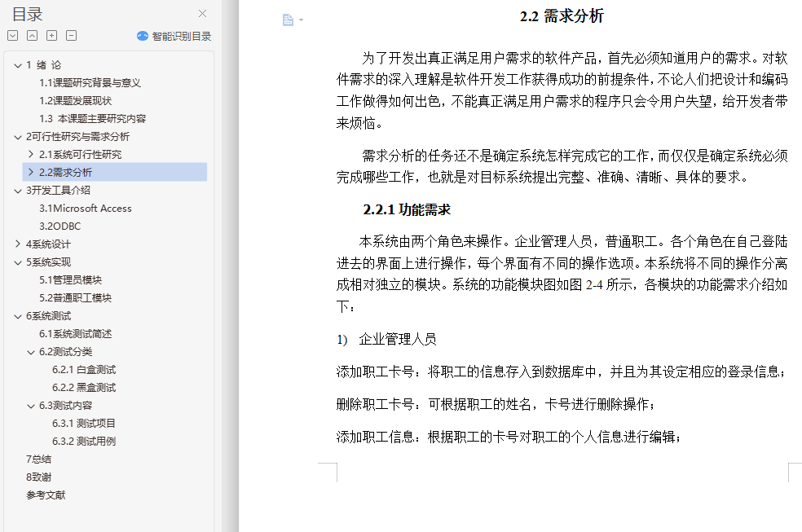
Task: Click the 2.2.1 功能需求 subheading
Action: pyautogui.click(x=407, y=209)
